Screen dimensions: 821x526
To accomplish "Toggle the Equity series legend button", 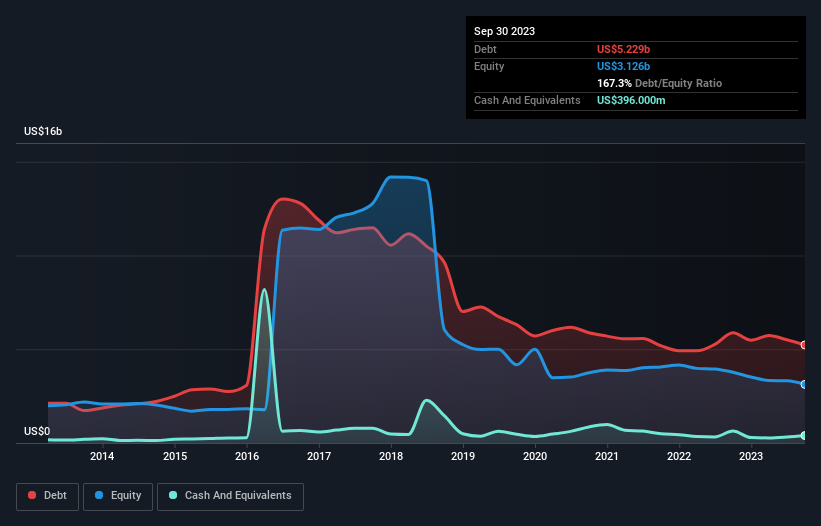I will [x=118, y=496].
